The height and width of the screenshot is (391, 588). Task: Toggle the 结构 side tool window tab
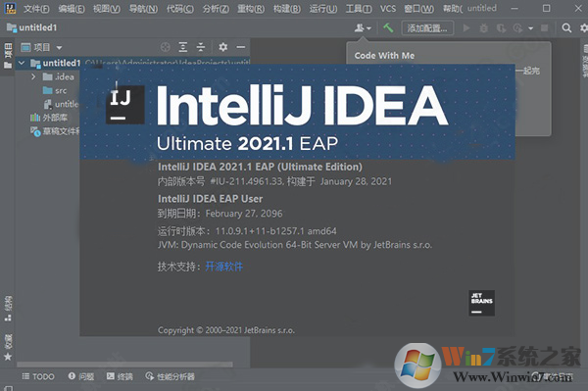pyautogui.click(x=8, y=309)
